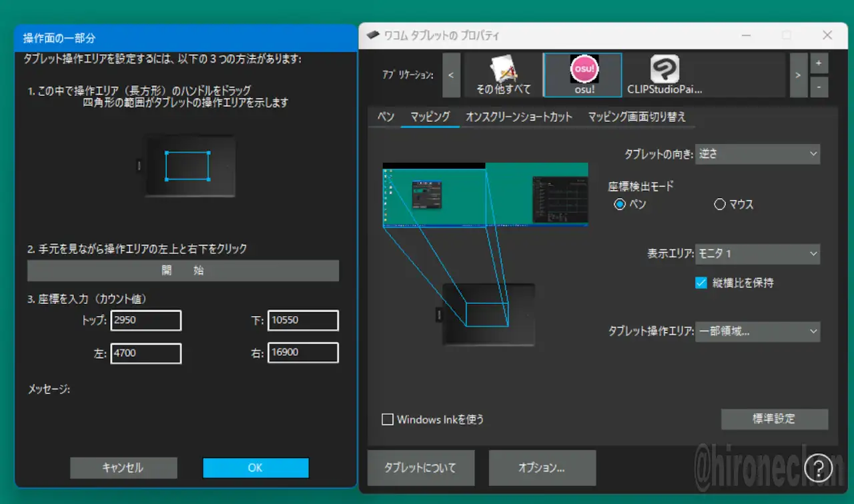Add an application with plus button

click(819, 63)
